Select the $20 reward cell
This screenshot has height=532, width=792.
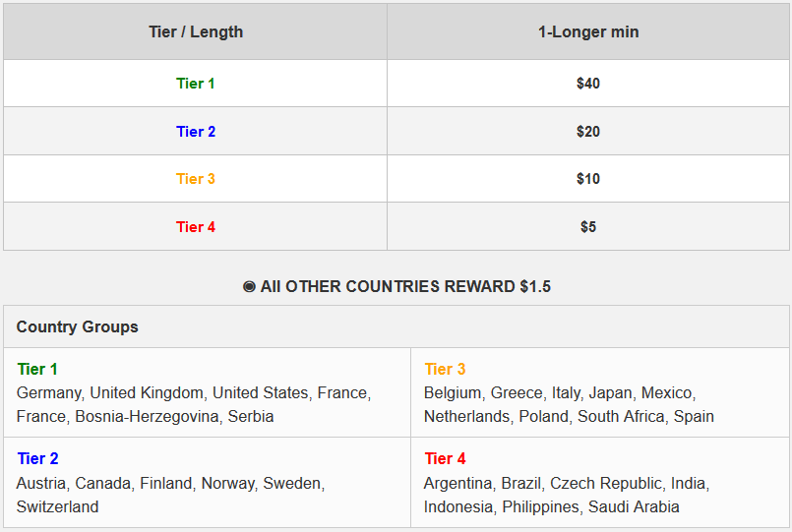588,132
